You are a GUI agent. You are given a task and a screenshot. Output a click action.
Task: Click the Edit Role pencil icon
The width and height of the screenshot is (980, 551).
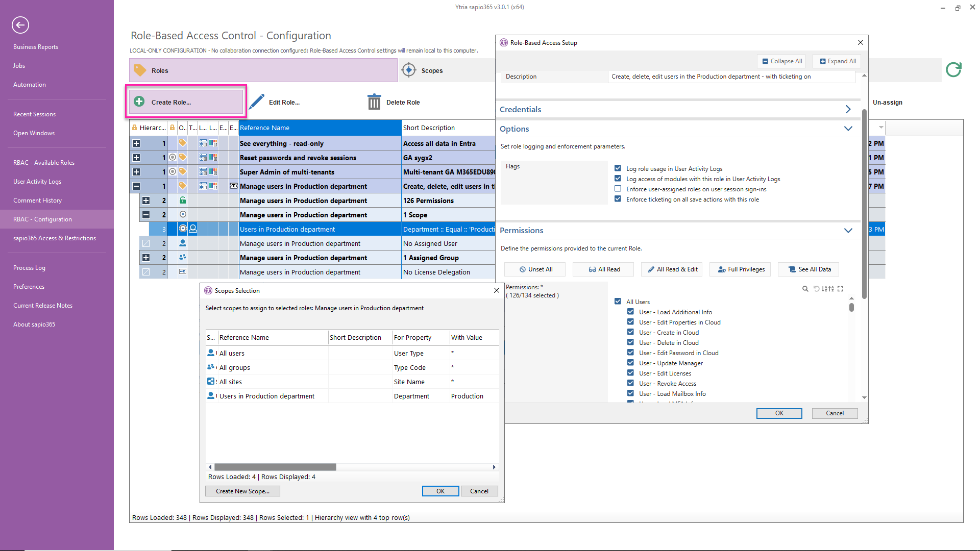[257, 102]
